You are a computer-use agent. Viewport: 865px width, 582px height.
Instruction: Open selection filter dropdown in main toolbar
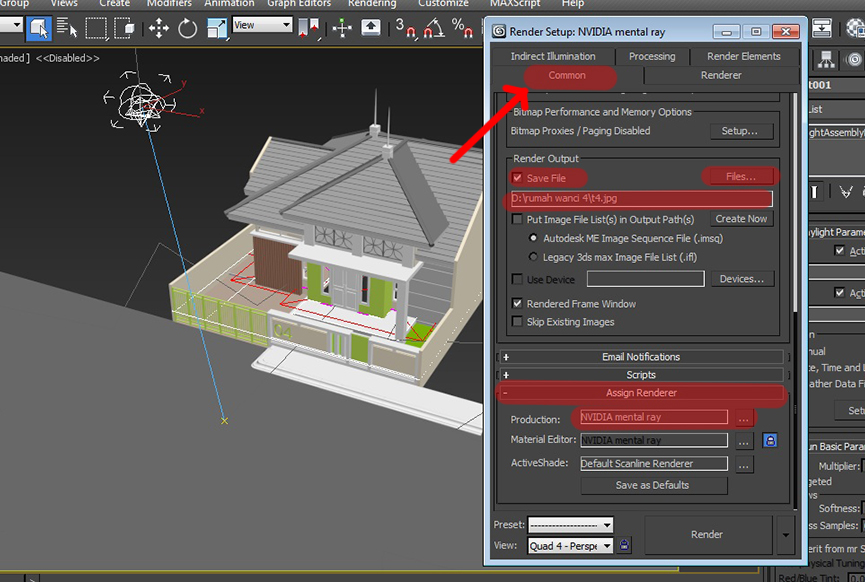click(11, 25)
